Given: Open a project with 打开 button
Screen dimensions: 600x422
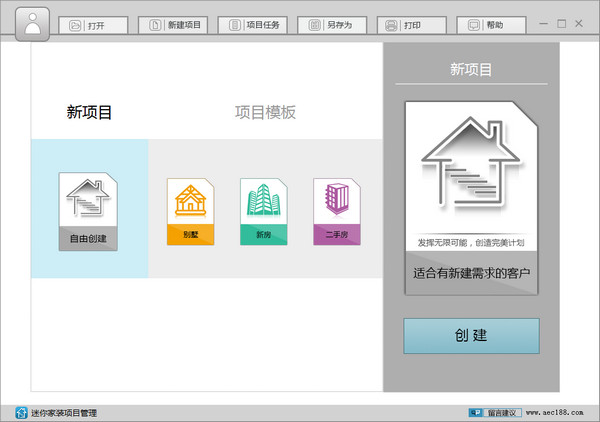Looking at the screenshot, I should click(x=93, y=25).
